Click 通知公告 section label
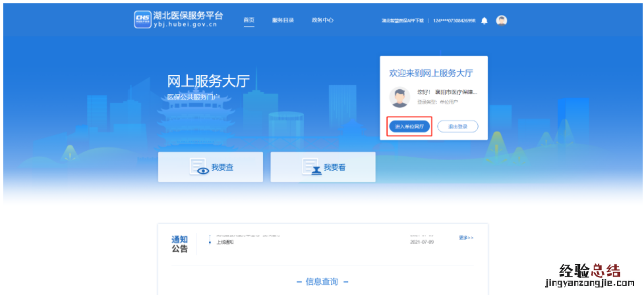This screenshot has height=295, width=644. coord(179,244)
